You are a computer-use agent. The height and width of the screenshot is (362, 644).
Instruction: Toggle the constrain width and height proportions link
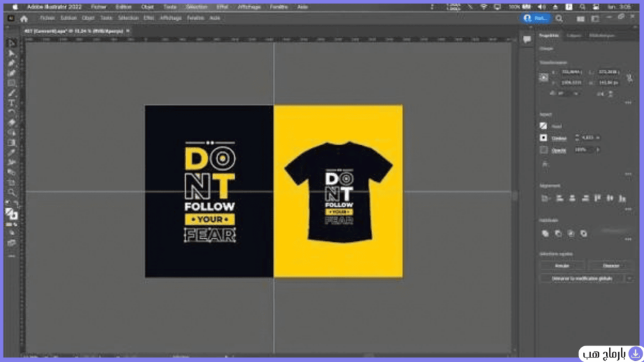(629, 77)
